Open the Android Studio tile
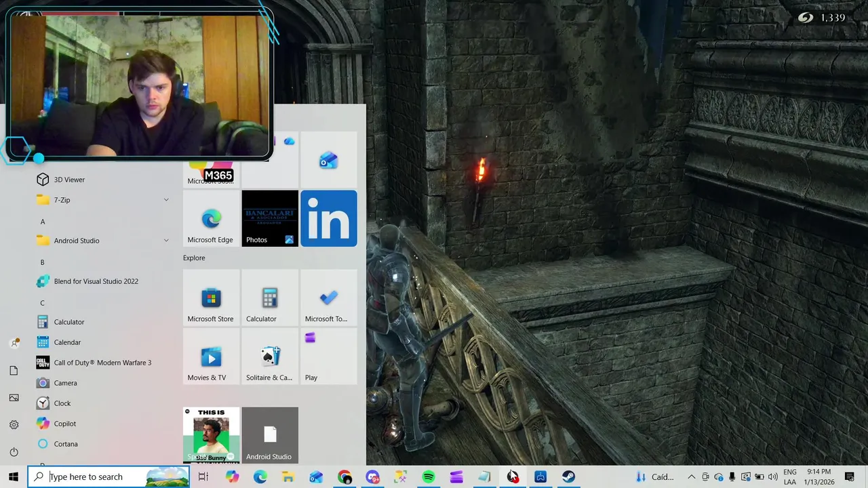868x488 pixels. pos(270,435)
